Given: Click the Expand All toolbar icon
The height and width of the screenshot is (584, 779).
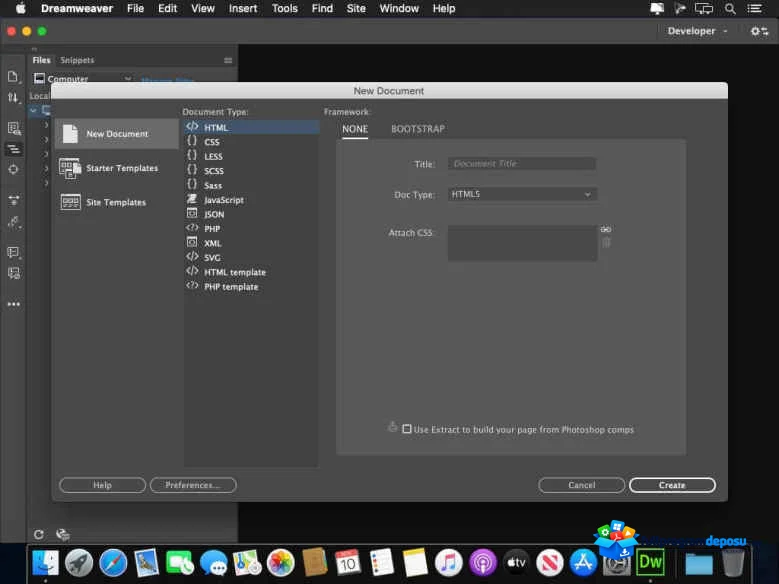Looking at the screenshot, I should tap(14, 200).
